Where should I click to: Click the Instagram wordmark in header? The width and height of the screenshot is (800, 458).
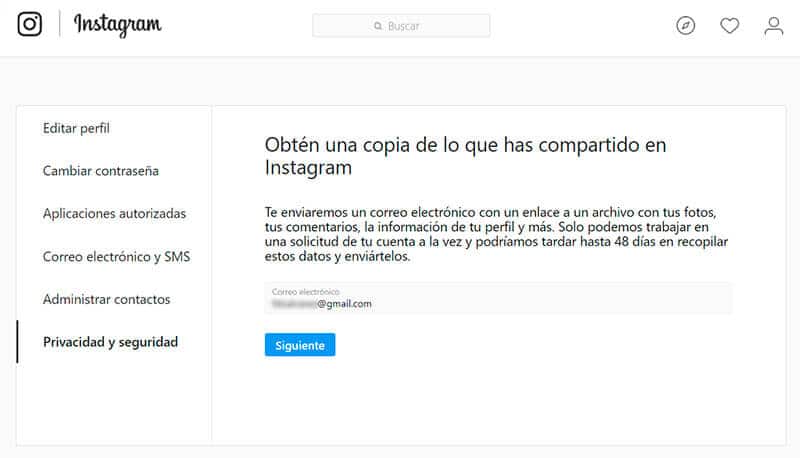(x=117, y=24)
